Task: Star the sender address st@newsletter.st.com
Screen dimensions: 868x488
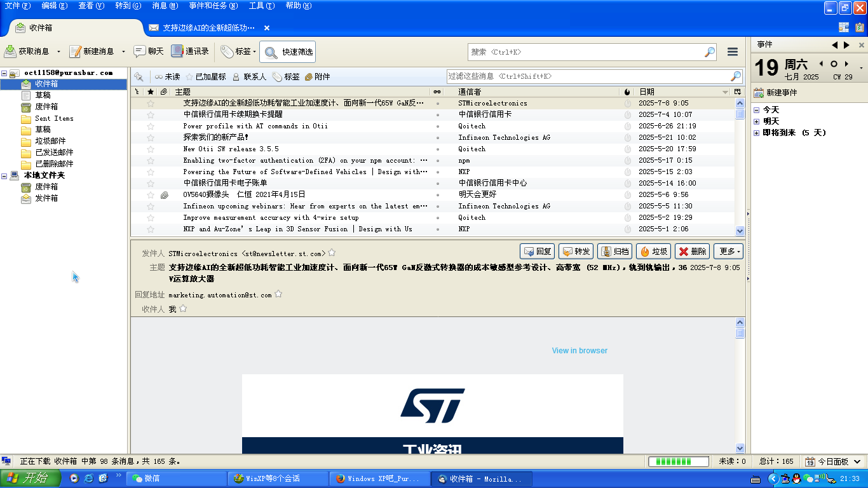Action: [x=332, y=253]
